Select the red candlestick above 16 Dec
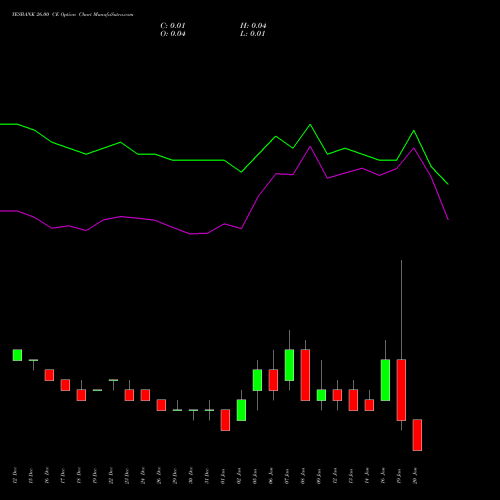The image size is (500, 500). (x=49, y=375)
